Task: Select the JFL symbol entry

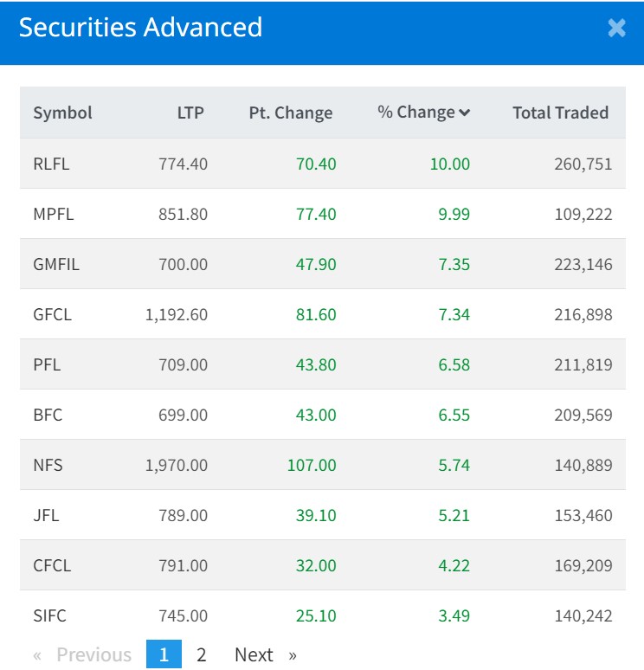Action: click(46, 515)
